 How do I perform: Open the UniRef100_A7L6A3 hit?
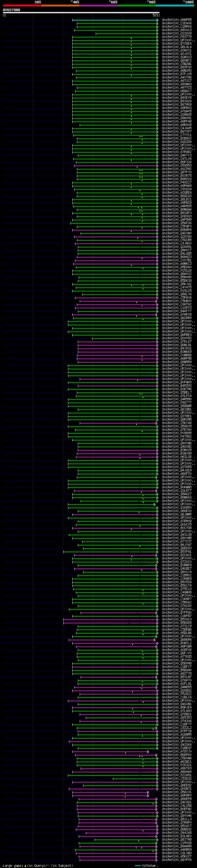click(176, 711)
